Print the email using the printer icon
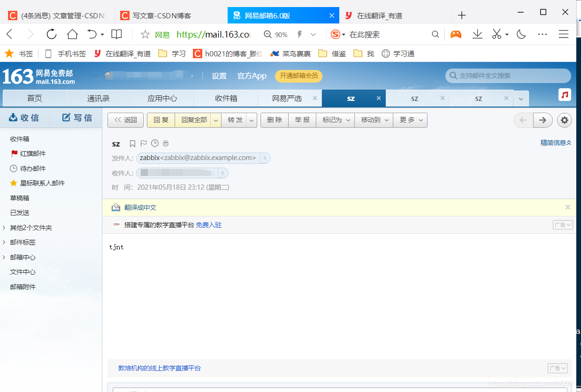 [166, 143]
